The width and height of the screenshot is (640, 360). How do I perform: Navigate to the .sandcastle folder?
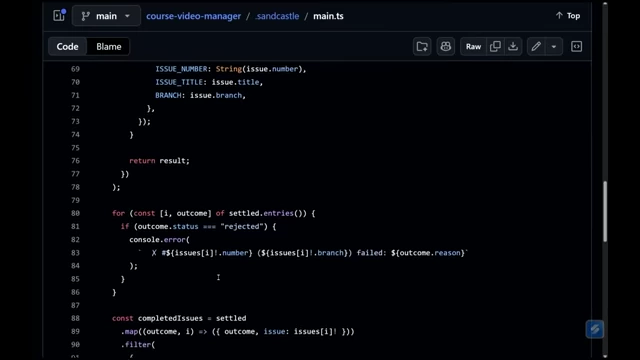(277, 16)
